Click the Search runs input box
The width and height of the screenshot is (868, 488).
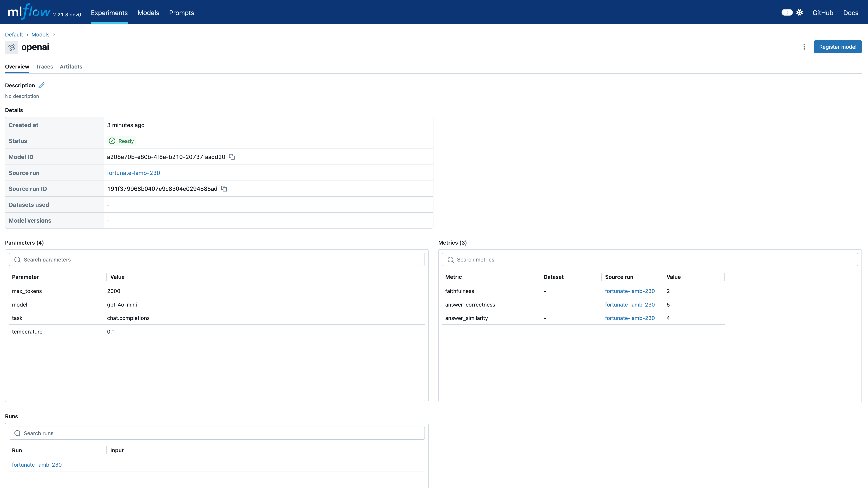216,433
